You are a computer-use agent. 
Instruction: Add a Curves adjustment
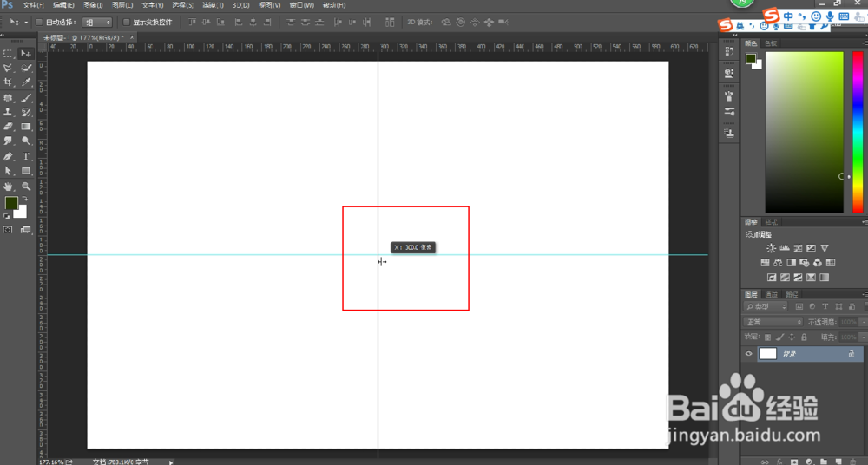click(x=798, y=249)
